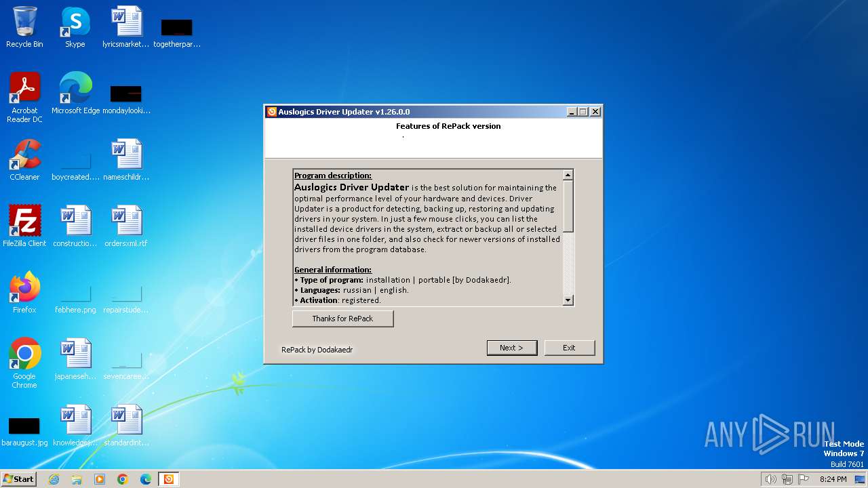Click the taskbar clock 8:24 PM
This screenshot has width=868, height=488.
click(833, 479)
